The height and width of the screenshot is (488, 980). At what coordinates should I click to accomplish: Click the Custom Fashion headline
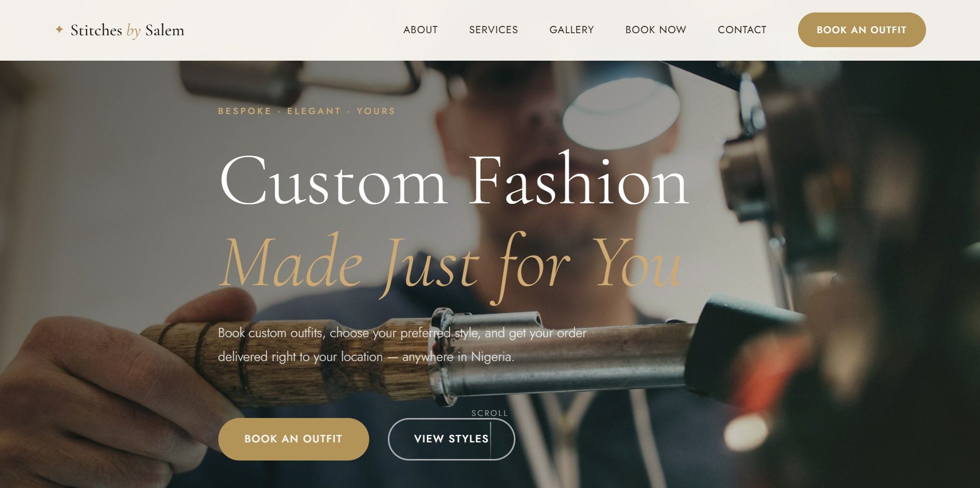point(454,180)
